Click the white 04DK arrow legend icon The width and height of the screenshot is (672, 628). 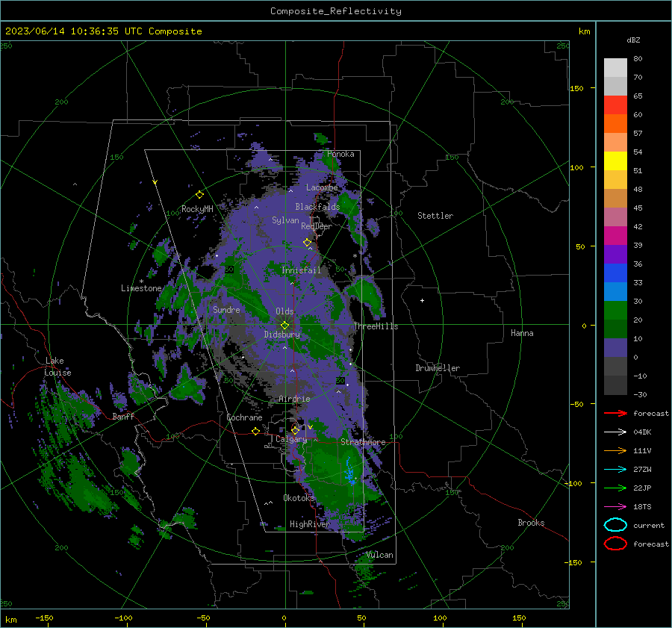tap(615, 432)
